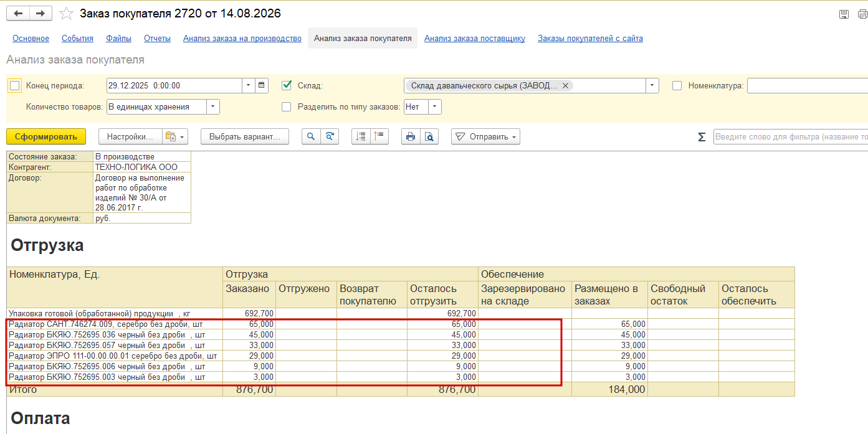
Task: Open the События tab
Action: (x=77, y=39)
